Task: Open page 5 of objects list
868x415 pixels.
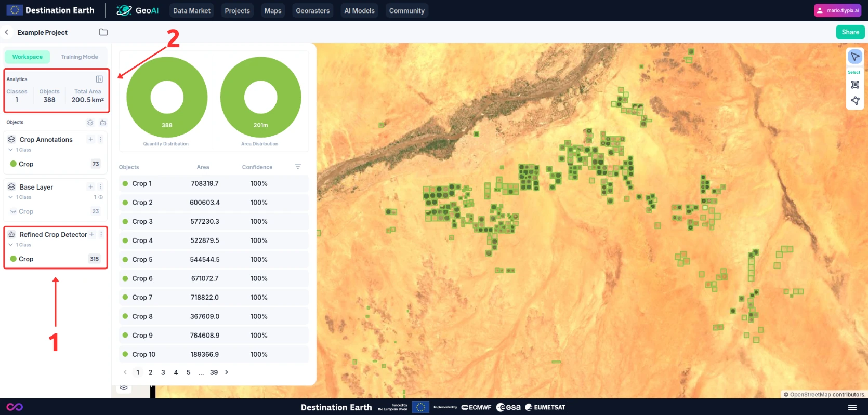Action: [x=188, y=372]
